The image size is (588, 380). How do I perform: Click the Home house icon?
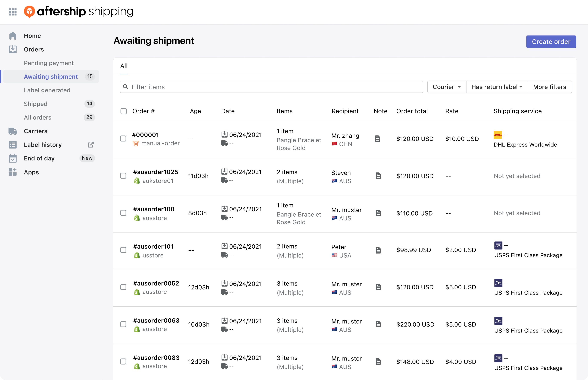pyautogui.click(x=13, y=36)
